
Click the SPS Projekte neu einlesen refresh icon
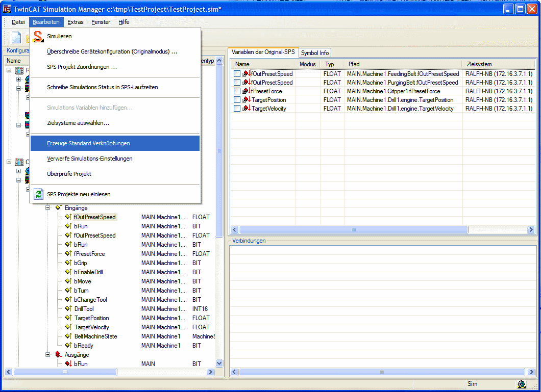click(38, 194)
